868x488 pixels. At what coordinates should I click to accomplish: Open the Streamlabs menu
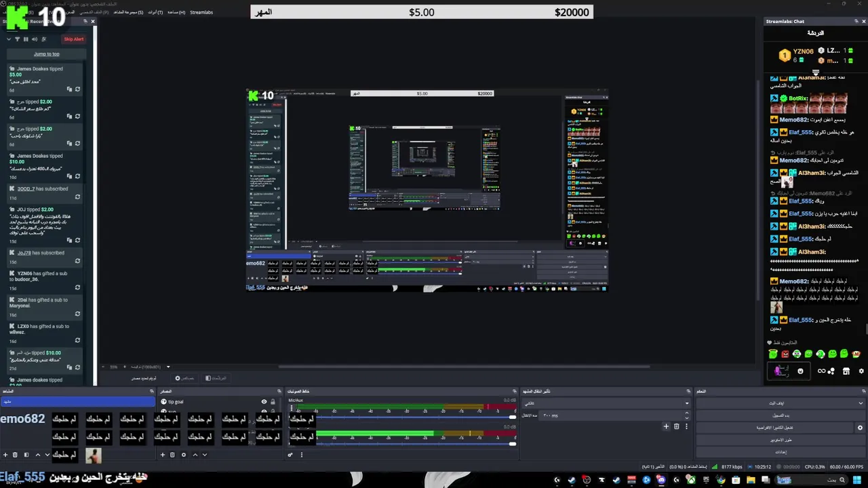pos(201,12)
